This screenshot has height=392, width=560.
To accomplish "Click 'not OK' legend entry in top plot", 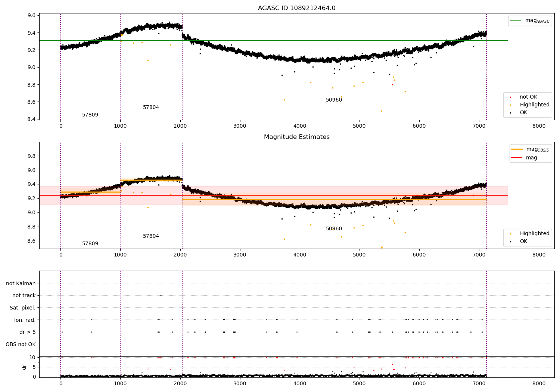I will (x=526, y=97).
